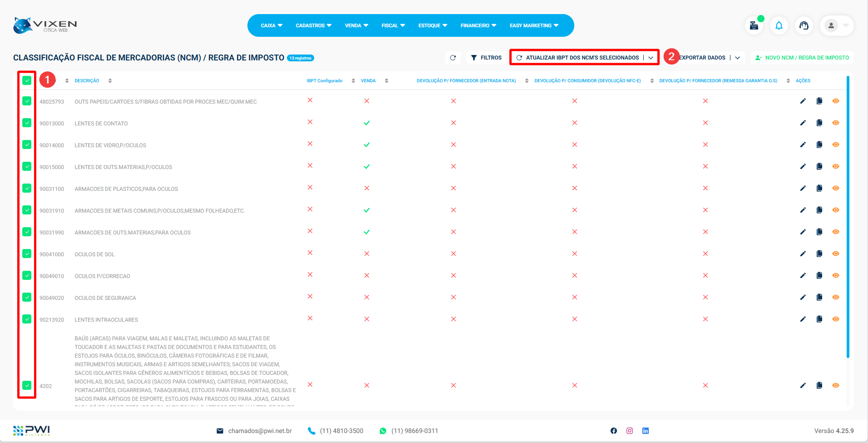Deselect the OCULOS DE SEGURANCA row checkbox
This screenshot has width=868, height=443.
(x=27, y=297)
